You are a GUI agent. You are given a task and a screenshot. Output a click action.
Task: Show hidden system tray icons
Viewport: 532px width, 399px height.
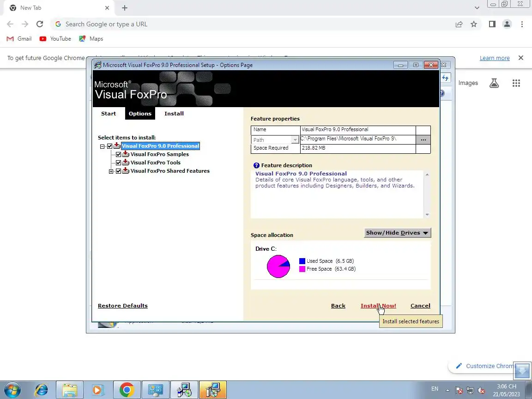coord(448,390)
